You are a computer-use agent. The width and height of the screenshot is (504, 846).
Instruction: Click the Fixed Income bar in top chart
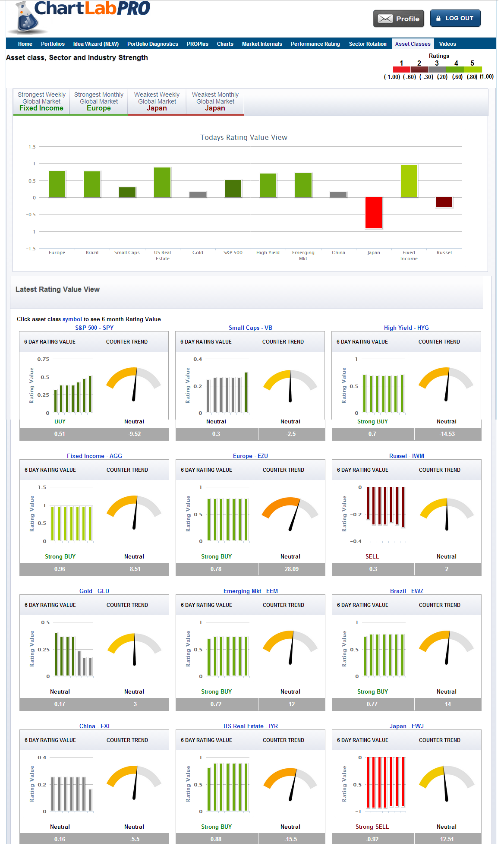tap(409, 181)
